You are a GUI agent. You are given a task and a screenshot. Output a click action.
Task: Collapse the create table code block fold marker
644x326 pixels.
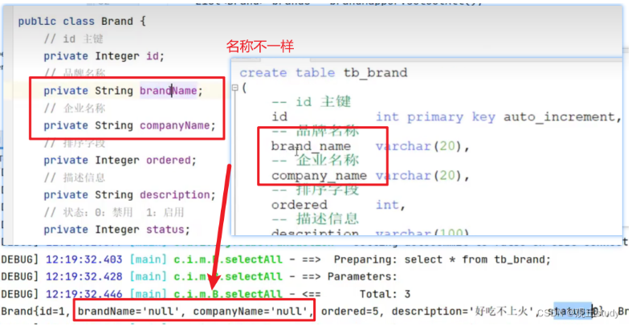pos(235,88)
